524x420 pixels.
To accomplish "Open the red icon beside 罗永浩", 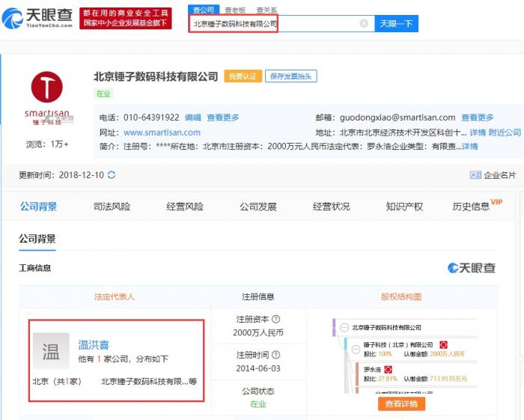I will coord(388,369).
